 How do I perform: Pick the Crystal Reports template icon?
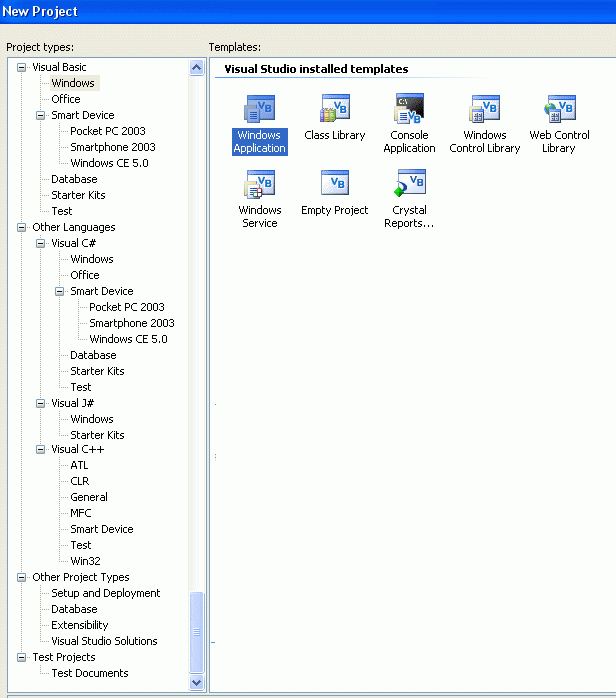(x=409, y=184)
